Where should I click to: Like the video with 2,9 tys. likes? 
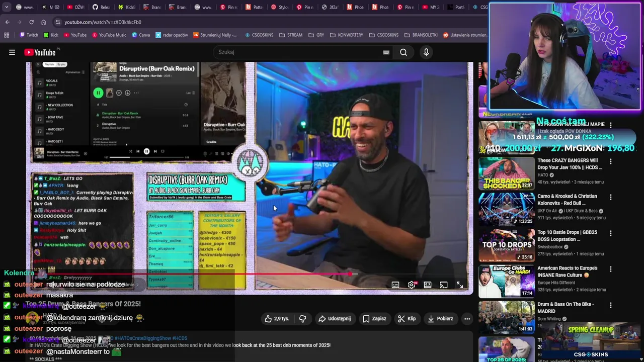[x=277, y=319]
